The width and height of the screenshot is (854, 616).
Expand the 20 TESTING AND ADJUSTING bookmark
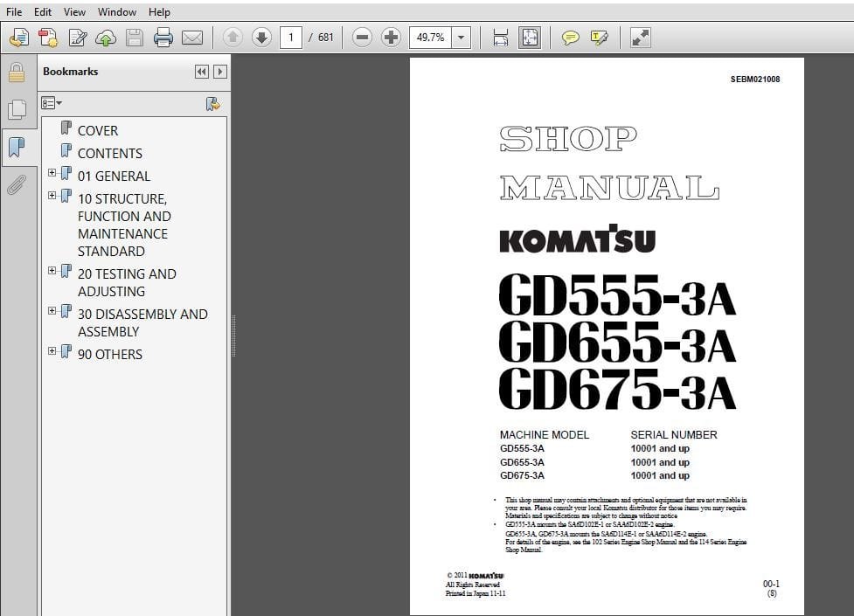[x=52, y=271]
